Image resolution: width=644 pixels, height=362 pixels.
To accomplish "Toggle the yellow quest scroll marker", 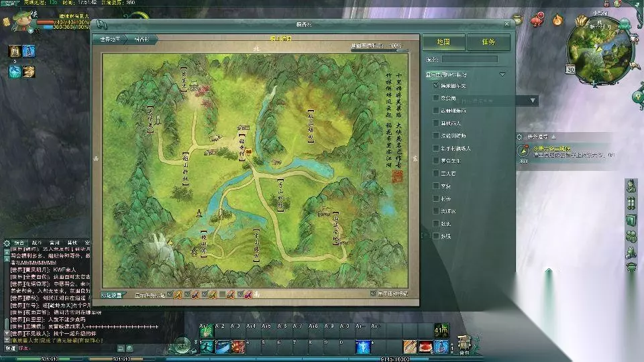I will [178, 295].
